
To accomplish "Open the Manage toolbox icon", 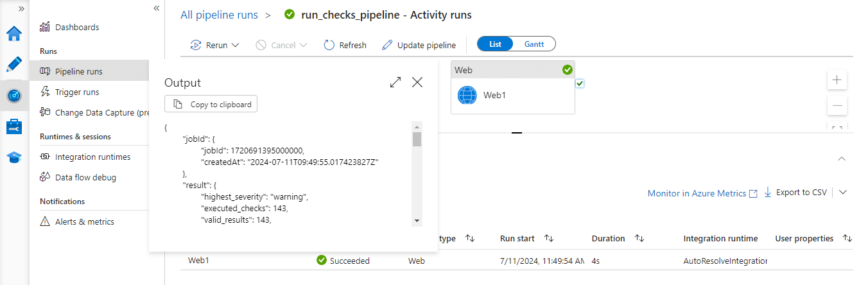I will (14, 126).
